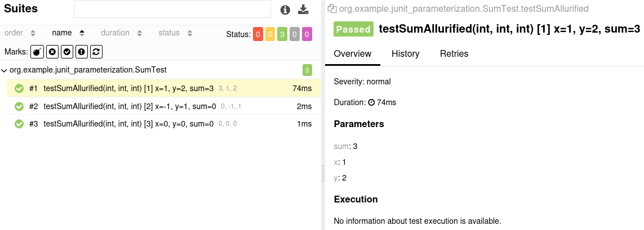
Task: Toggle the yellow broken status filter
Action: coord(270,34)
